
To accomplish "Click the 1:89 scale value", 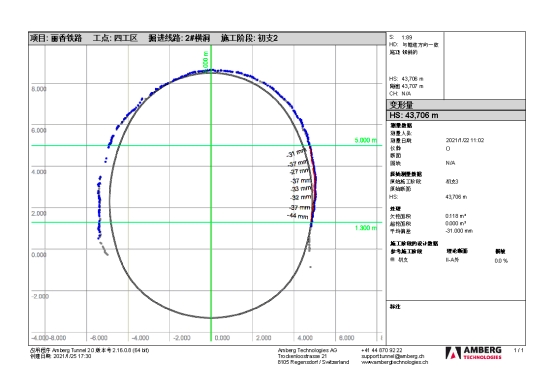I will [407, 37].
